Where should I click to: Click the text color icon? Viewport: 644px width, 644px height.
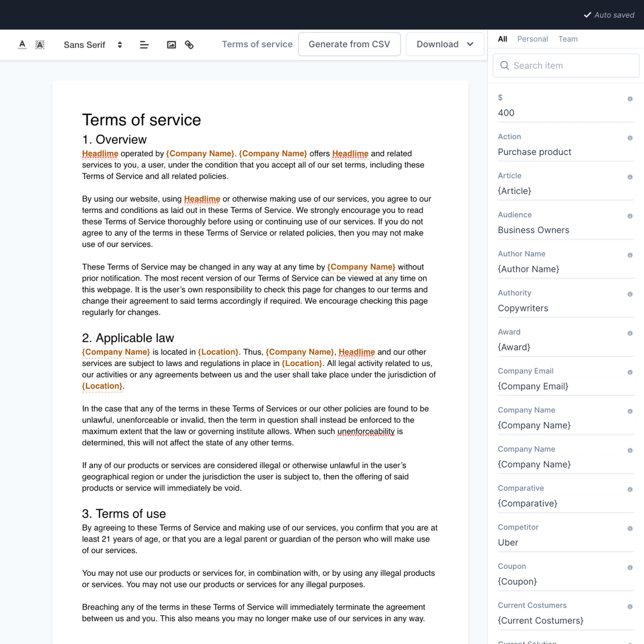pos(22,45)
